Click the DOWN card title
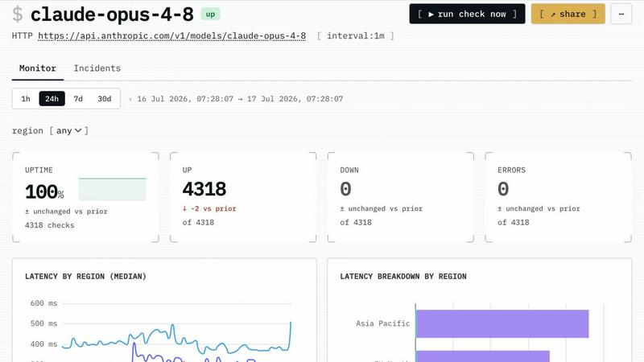This screenshot has width=644, height=362. (x=349, y=170)
